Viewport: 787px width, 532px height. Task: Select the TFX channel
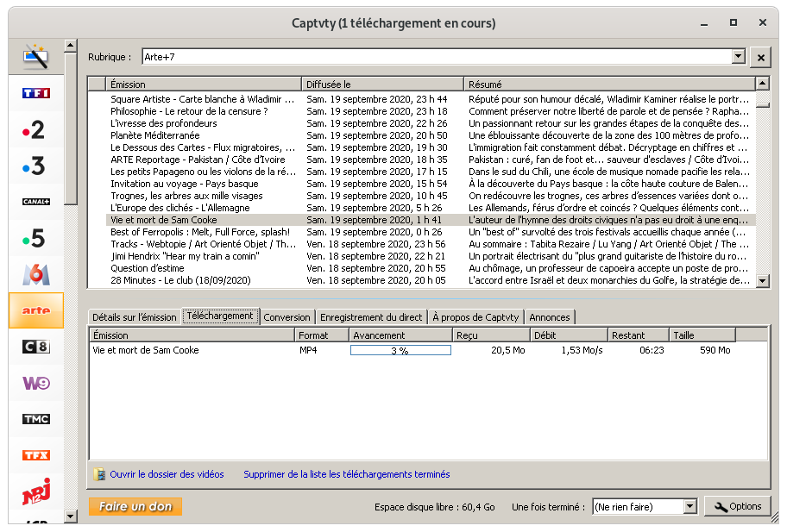pyautogui.click(x=35, y=455)
